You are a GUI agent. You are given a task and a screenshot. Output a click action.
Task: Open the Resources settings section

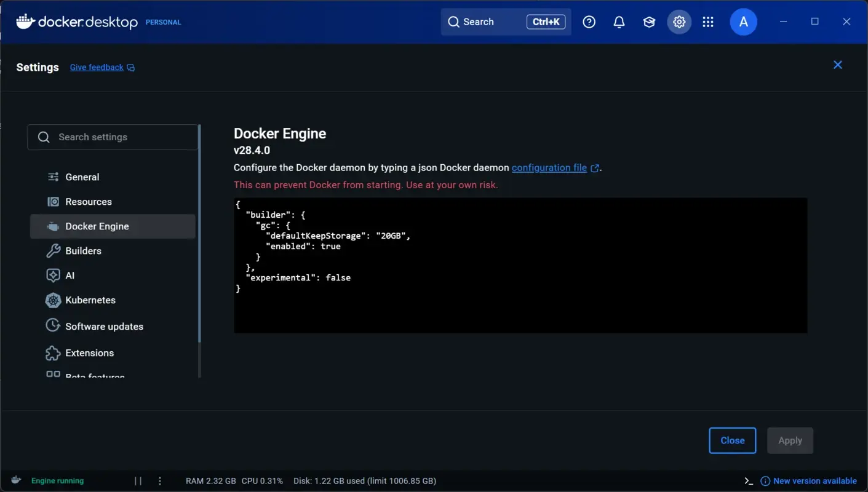pyautogui.click(x=88, y=202)
